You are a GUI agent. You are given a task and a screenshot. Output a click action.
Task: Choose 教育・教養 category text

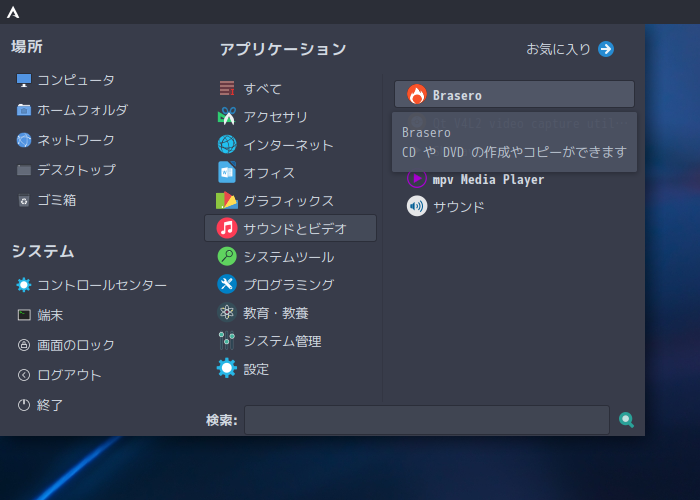point(276,313)
